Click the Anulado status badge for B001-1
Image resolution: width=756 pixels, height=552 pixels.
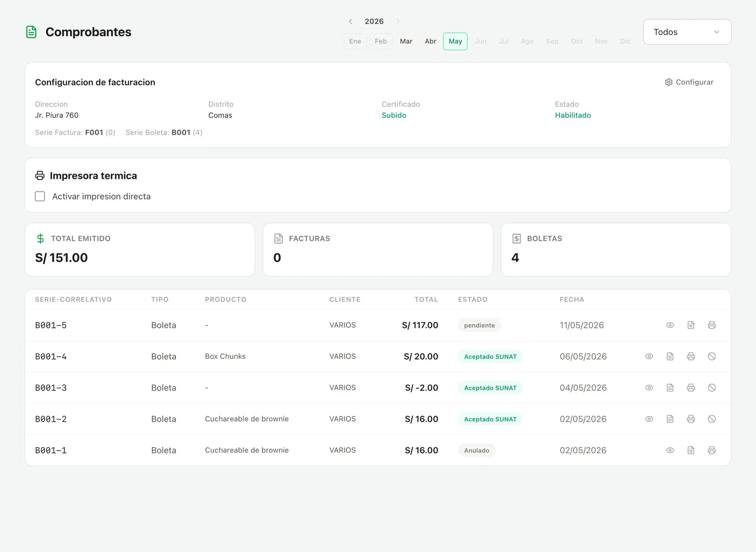[x=477, y=450]
